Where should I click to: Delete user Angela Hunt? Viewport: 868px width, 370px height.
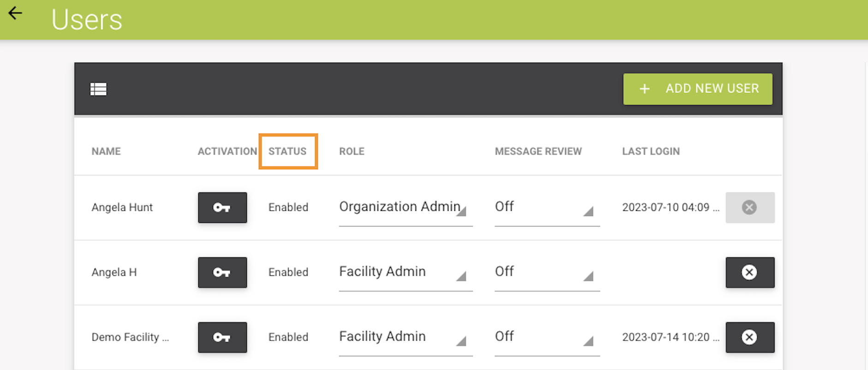750,208
